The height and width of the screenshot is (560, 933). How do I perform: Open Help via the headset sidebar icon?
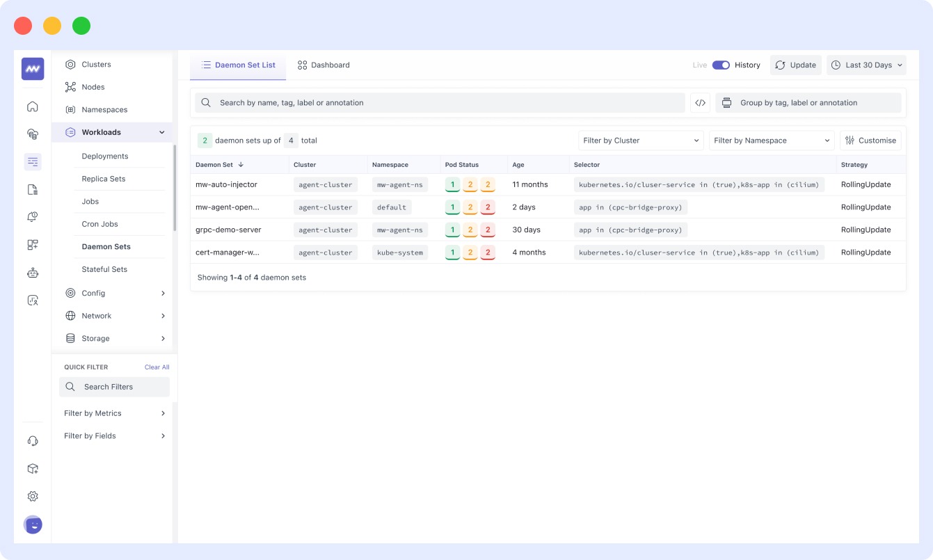[32, 440]
